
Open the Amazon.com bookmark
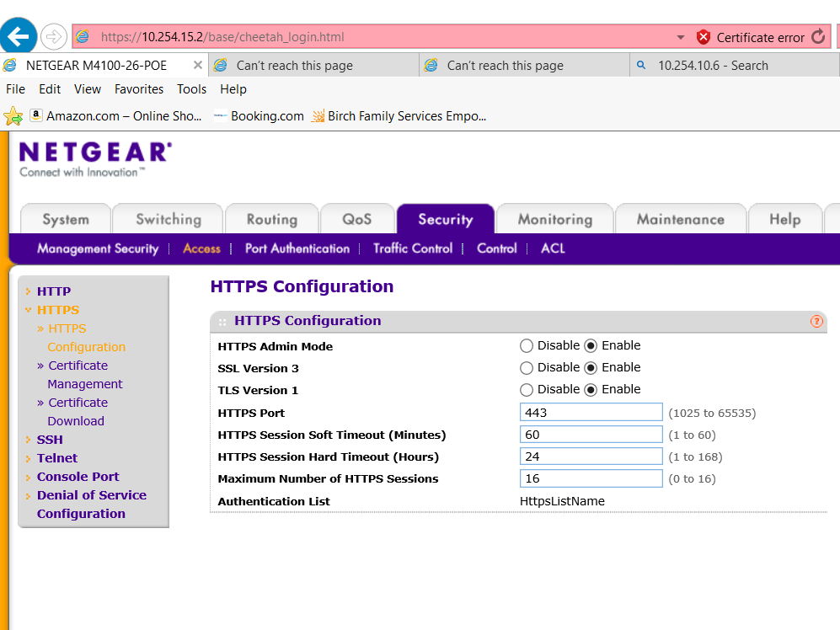115,115
